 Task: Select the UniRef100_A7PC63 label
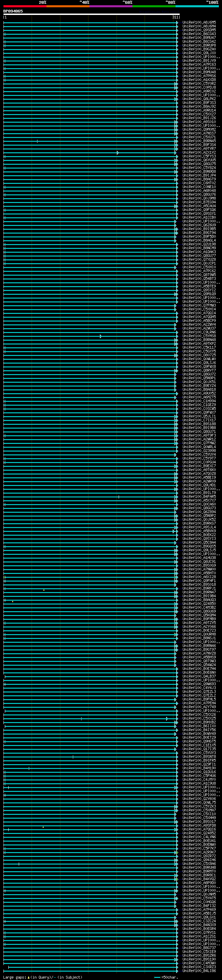(x=199, y=65)
